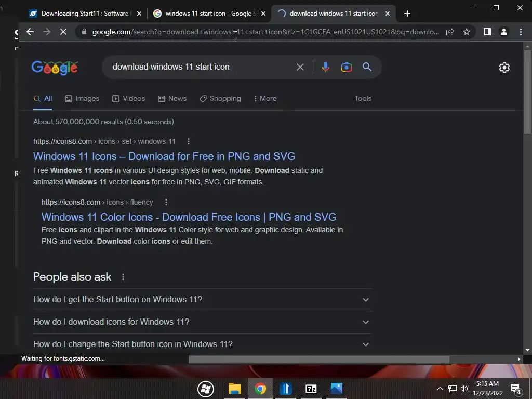532x399 pixels.
Task: Click inside the Google search input field
Action: click(200, 67)
